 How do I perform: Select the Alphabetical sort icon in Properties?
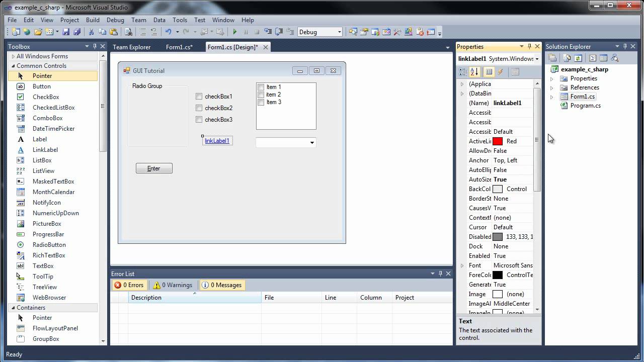coord(474,72)
